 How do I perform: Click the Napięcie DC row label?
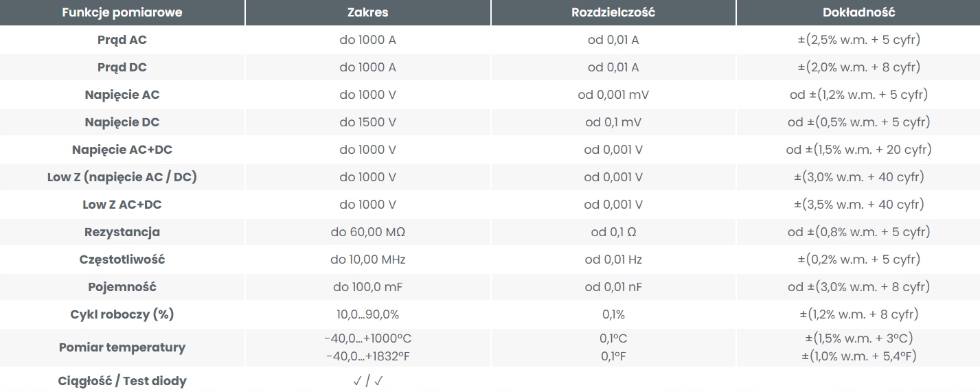coord(122,122)
